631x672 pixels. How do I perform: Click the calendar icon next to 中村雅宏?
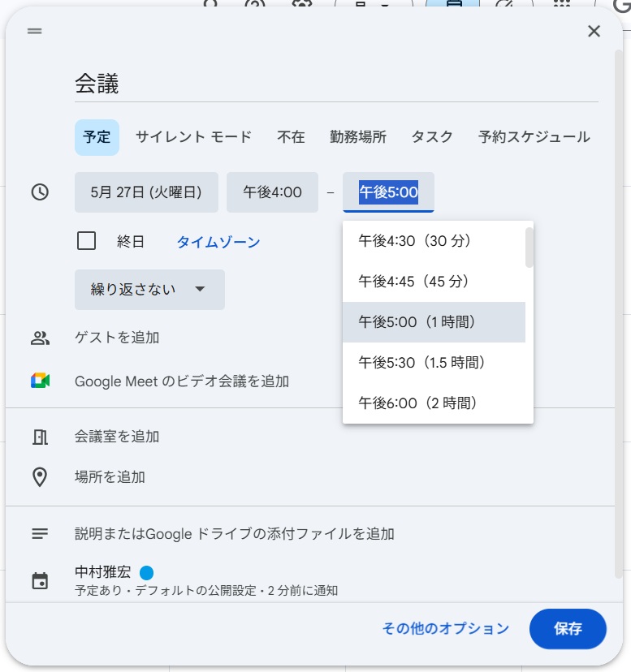[x=40, y=581]
